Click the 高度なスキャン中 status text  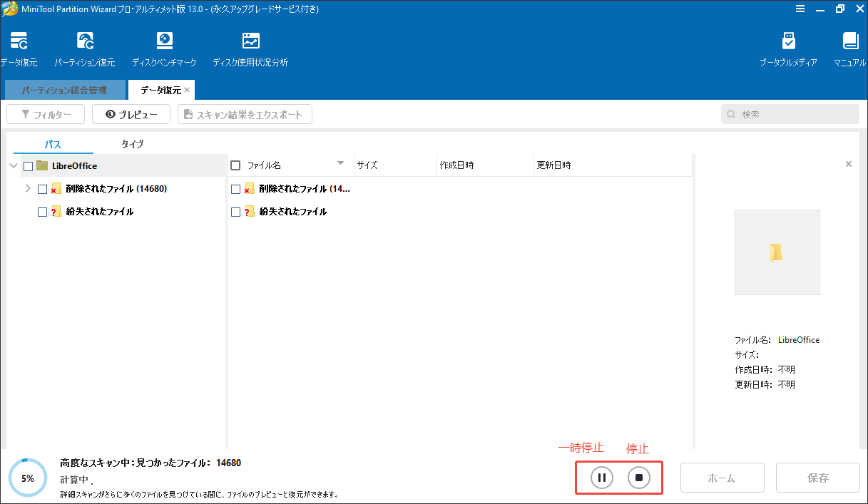[x=150, y=463]
